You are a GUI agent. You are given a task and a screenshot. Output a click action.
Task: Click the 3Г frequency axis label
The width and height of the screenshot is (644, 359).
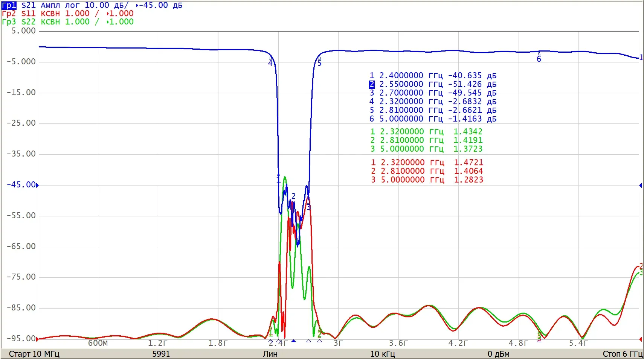338,343
